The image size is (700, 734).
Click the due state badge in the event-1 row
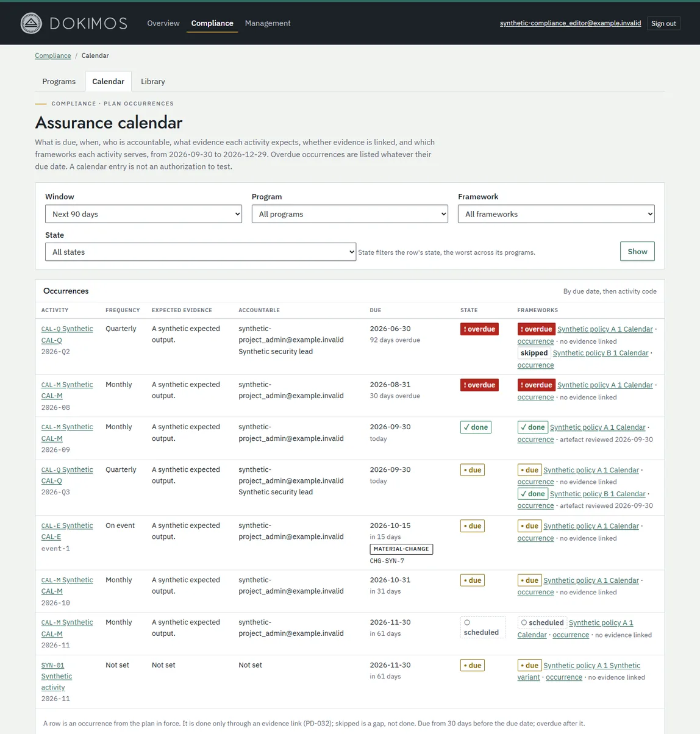click(473, 526)
